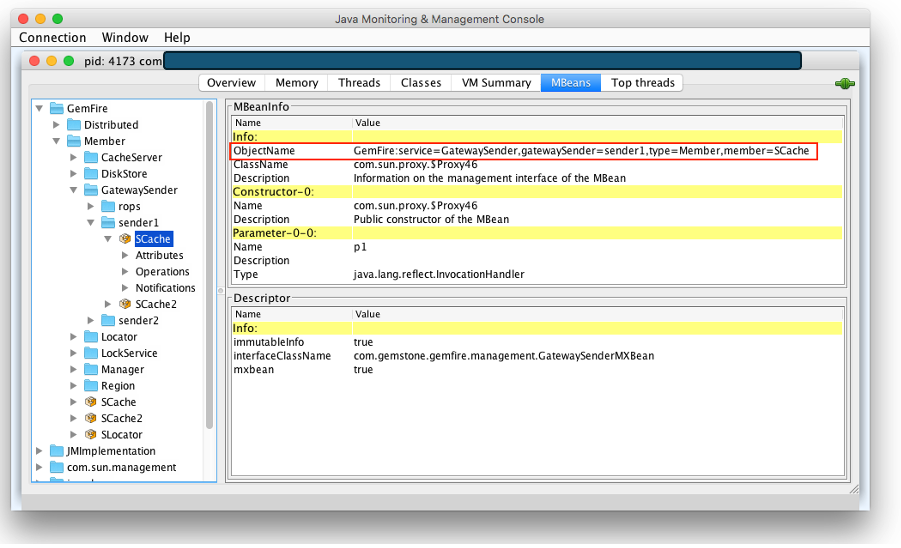Click the SCache2 bean icon under sender1
The image size is (901, 548).
click(125, 304)
